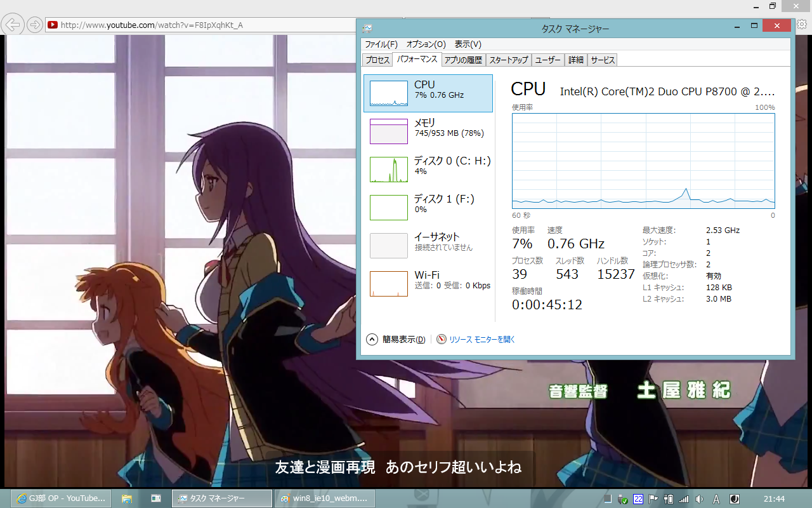Click the desktop window icon on taskbar
Viewport: 812px width, 508px height.
click(156, 498)
